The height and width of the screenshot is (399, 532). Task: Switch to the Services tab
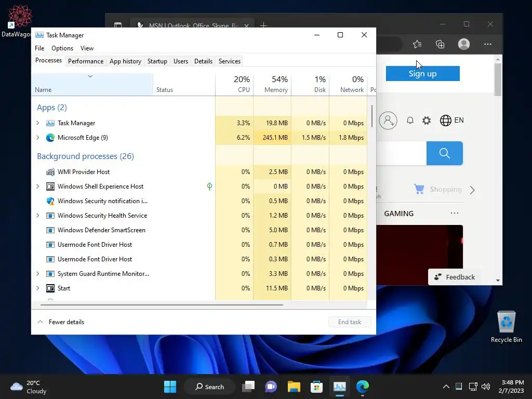229,61
